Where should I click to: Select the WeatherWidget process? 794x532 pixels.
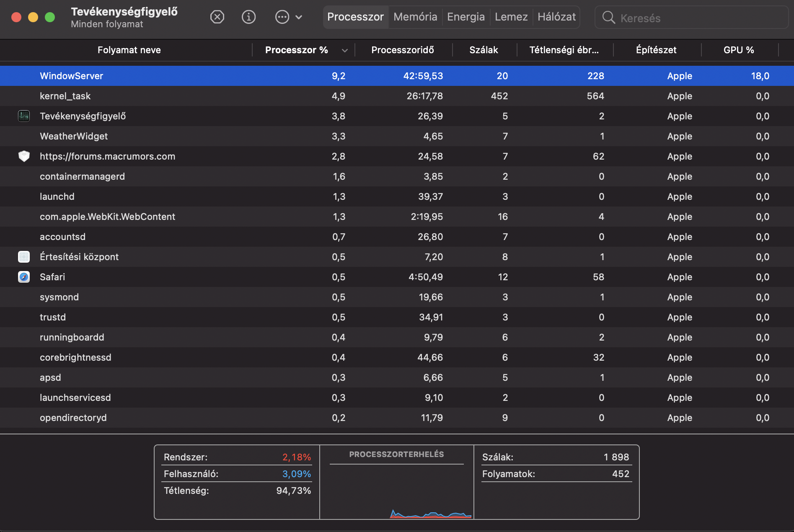(x=74, y=136)
